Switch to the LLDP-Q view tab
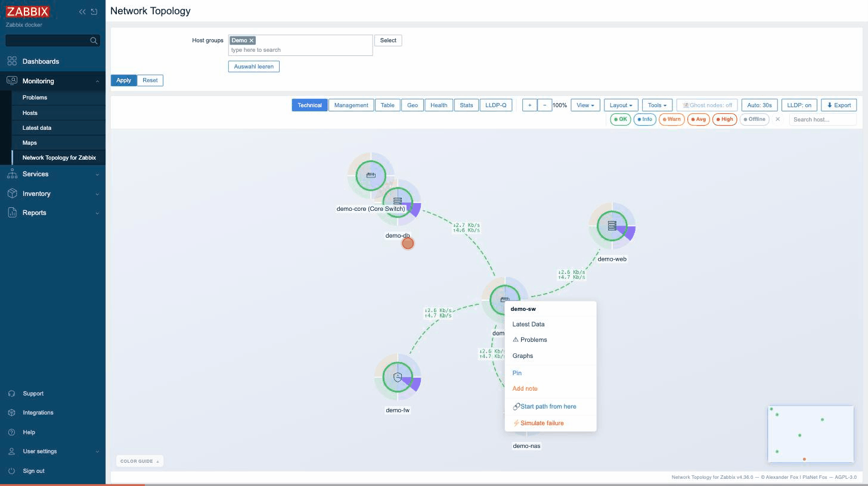 [x=495, y=105]
